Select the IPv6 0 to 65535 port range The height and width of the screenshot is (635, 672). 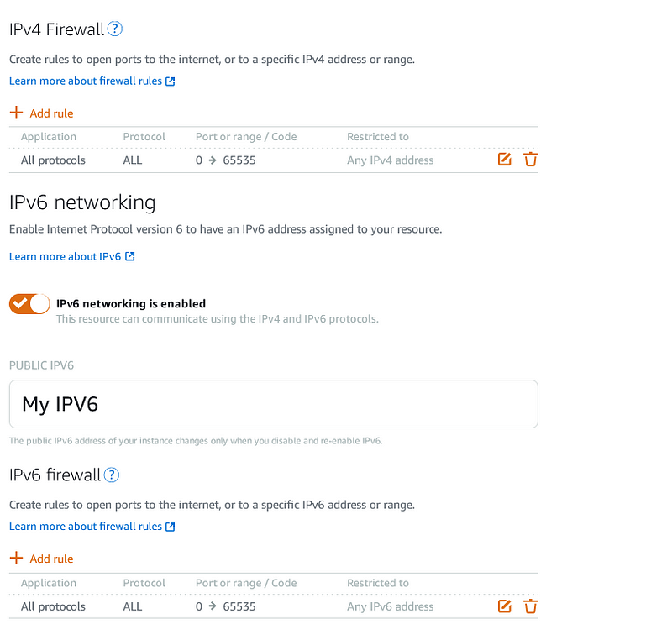click(225, 606)
